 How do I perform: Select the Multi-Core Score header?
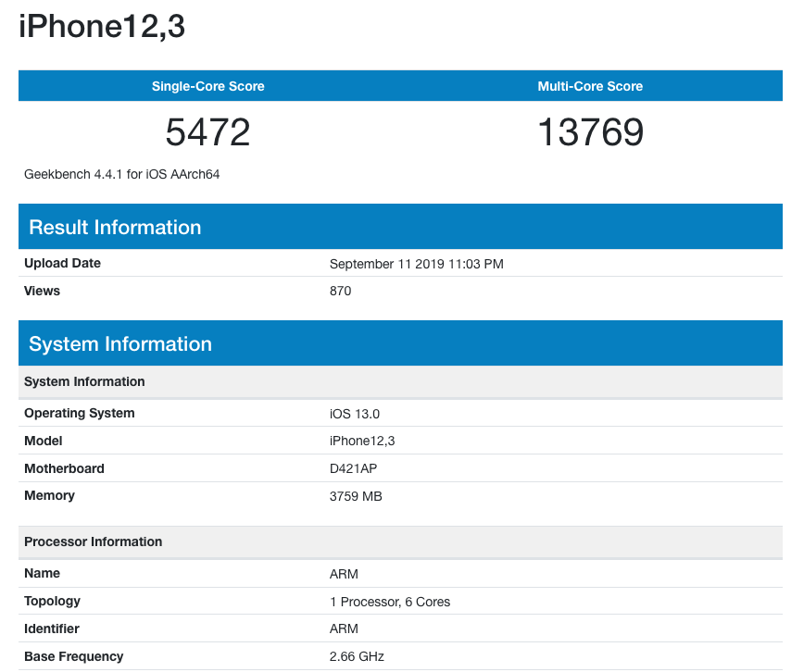coord(590,86)
